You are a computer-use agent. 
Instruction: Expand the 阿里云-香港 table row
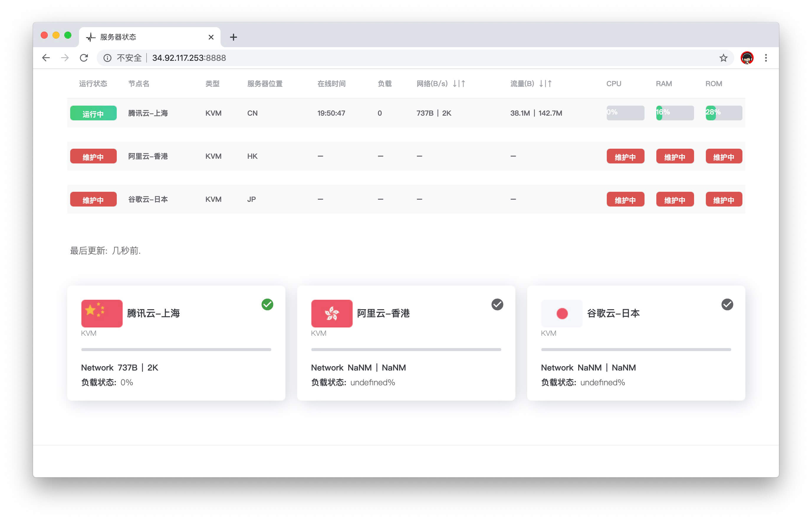click(148, 156)
